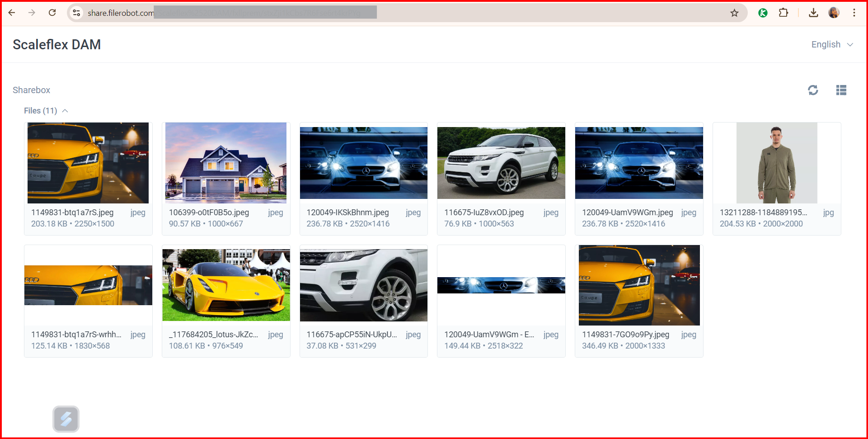Open the house image 106399-o0tF0B5o.jpeg
This screenshot has height=439, width=868.
226,163
